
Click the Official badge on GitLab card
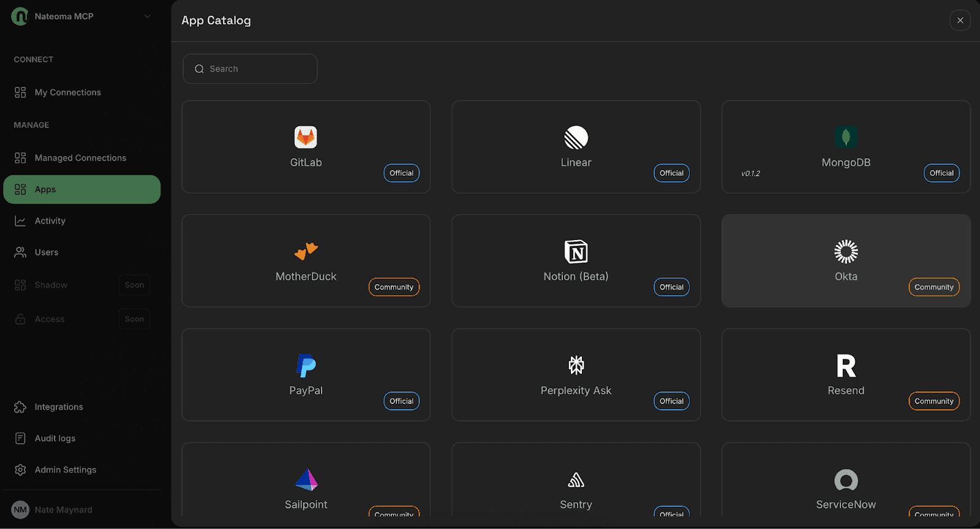coord(401,173)
